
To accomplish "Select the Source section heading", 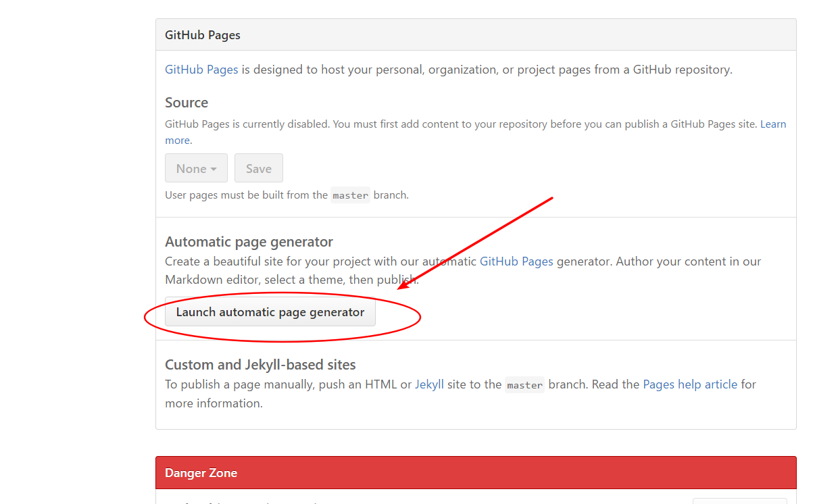I will [x=187, y=103].
